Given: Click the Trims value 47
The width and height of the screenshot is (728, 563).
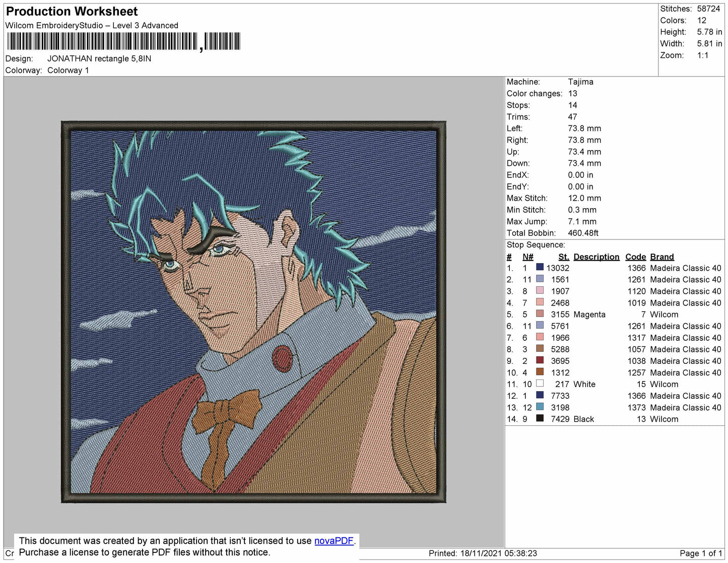Looking at the screenshot, I should [x=572, y=116].
